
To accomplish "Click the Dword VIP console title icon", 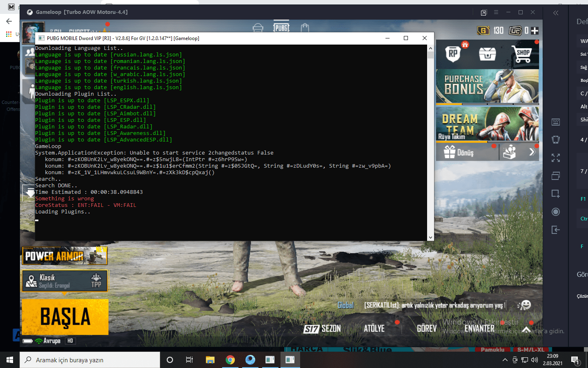I will click(x=41, y=38).
